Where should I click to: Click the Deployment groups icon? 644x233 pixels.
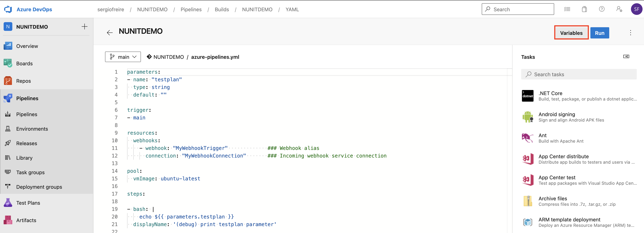(8, 187)
